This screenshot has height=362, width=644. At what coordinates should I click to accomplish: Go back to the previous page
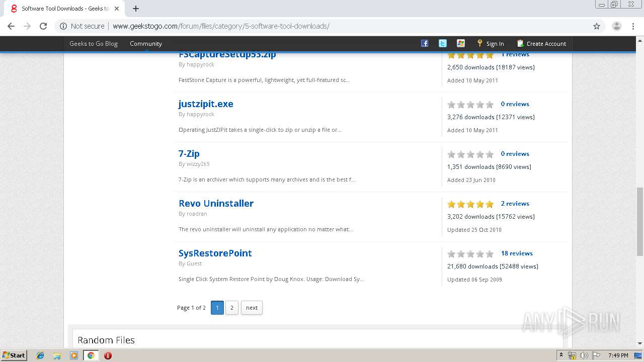(11, 26)
